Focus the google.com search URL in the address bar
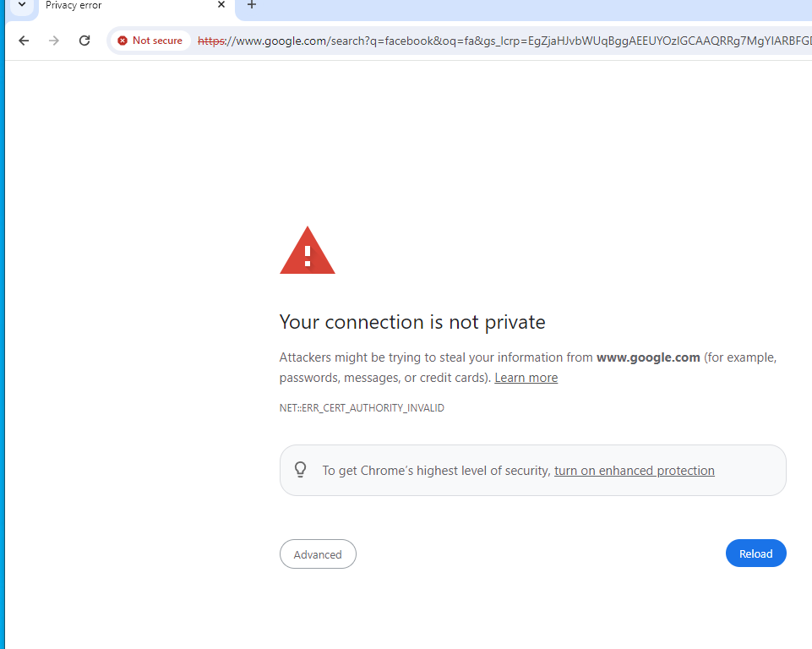Viewport: 812px width, 649px height. pos(507,41)
